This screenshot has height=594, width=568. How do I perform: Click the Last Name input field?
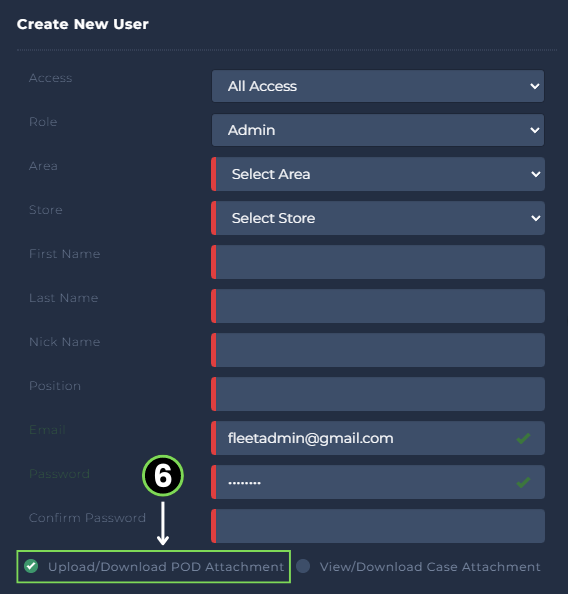(x=378, y=306)
